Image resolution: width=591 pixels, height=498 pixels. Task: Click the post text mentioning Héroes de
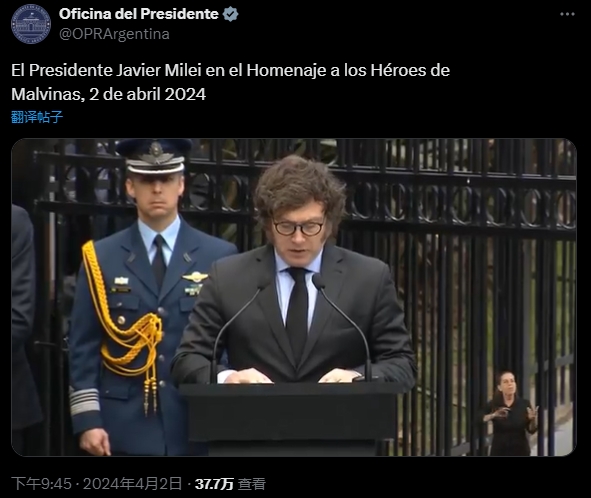click(230, 70)
